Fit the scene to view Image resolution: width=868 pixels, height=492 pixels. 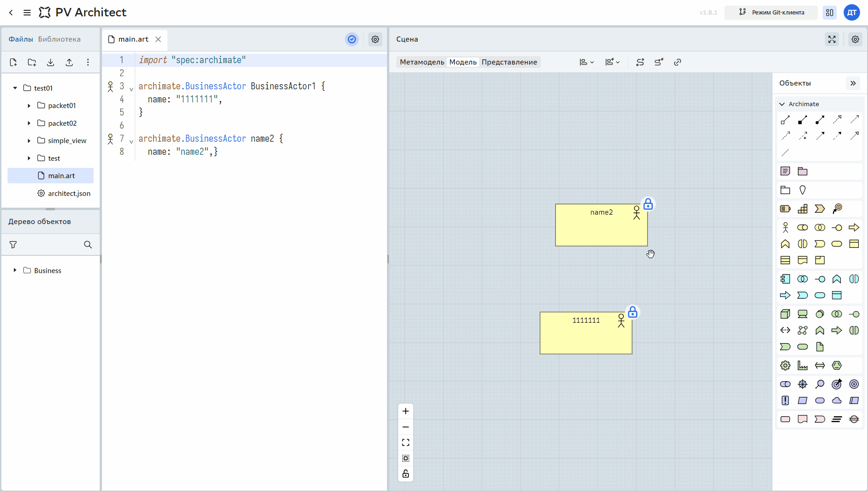click(406, 442)
